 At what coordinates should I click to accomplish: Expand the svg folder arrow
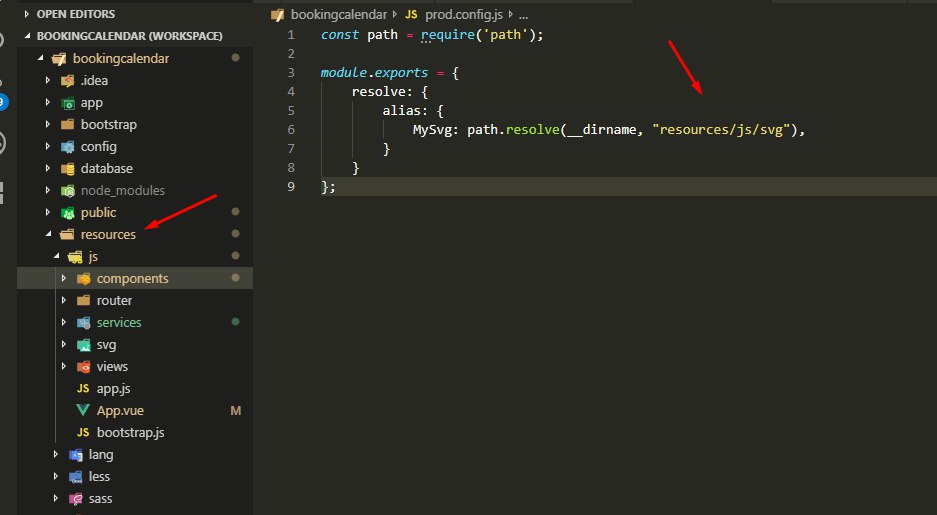(x=64, y=345)
